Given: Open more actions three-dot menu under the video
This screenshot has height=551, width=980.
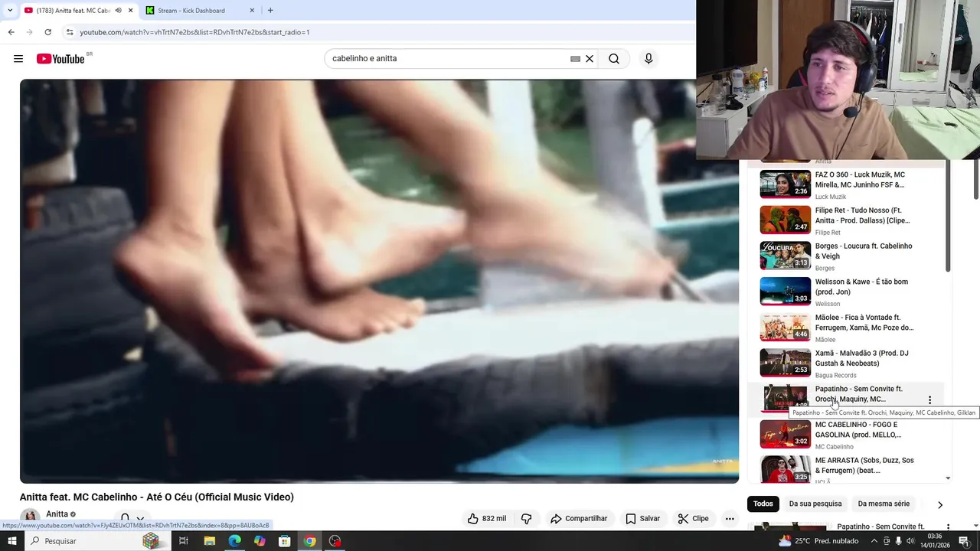Looking at the screenshot, I should coord(730,518).
